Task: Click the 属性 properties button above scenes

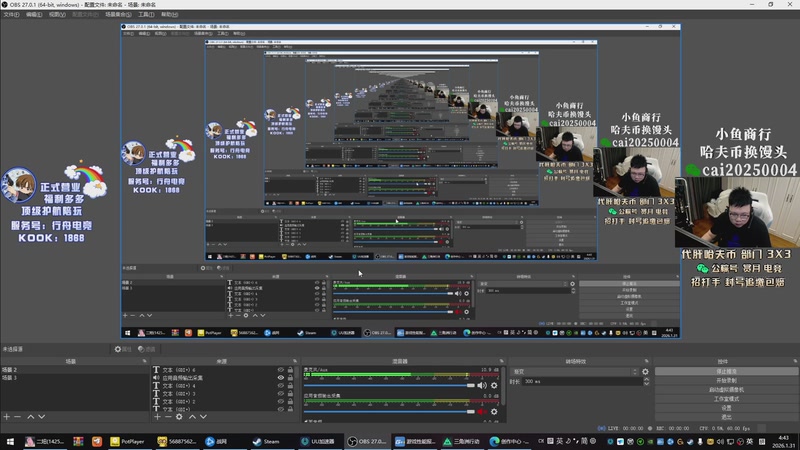Action: click(x=123, y=349)
